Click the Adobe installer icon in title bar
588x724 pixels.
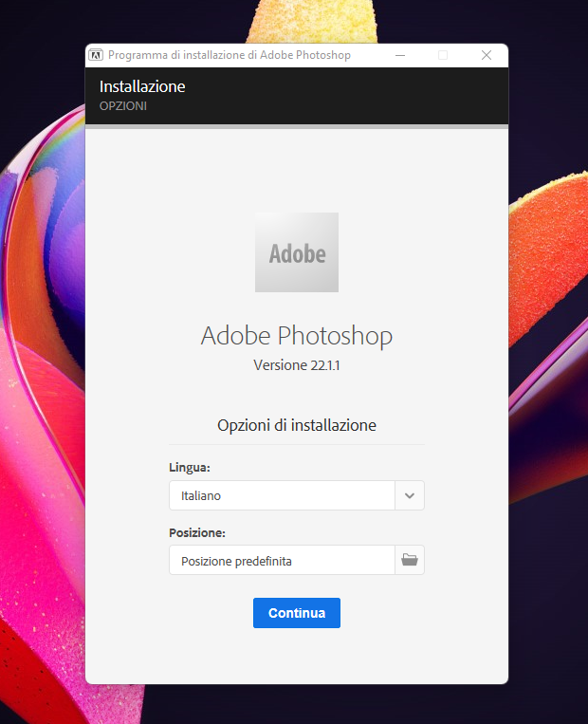click(x=96, y=55)
